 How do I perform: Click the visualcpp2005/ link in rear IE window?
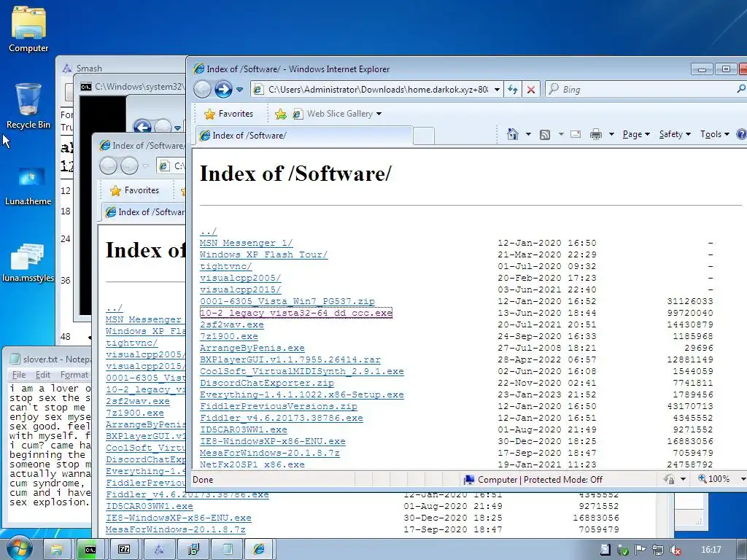click(145, 355)
